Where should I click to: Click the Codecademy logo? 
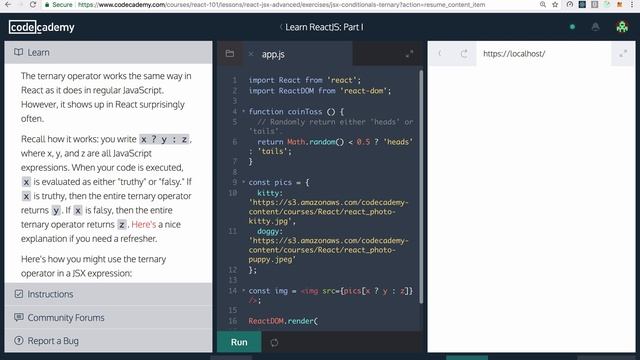click(x=42, y=27)
